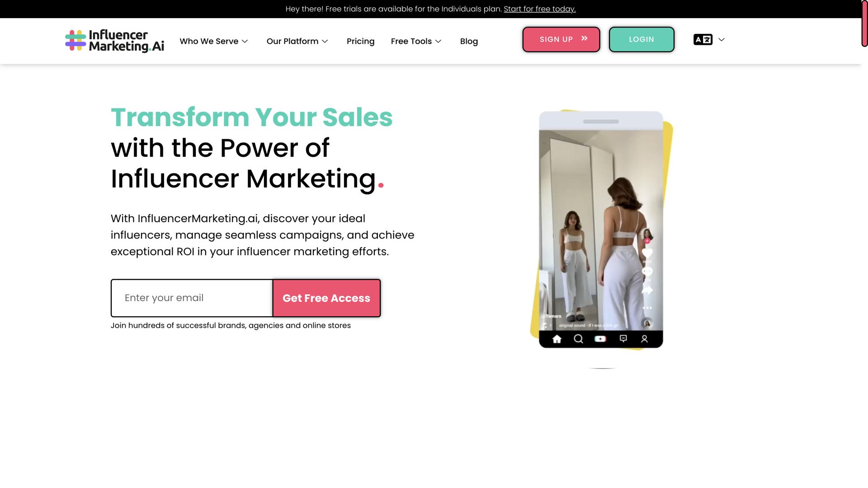Follow the Start for free today link
This screenshot has height=488, width=868.
[x=540, y=9]
